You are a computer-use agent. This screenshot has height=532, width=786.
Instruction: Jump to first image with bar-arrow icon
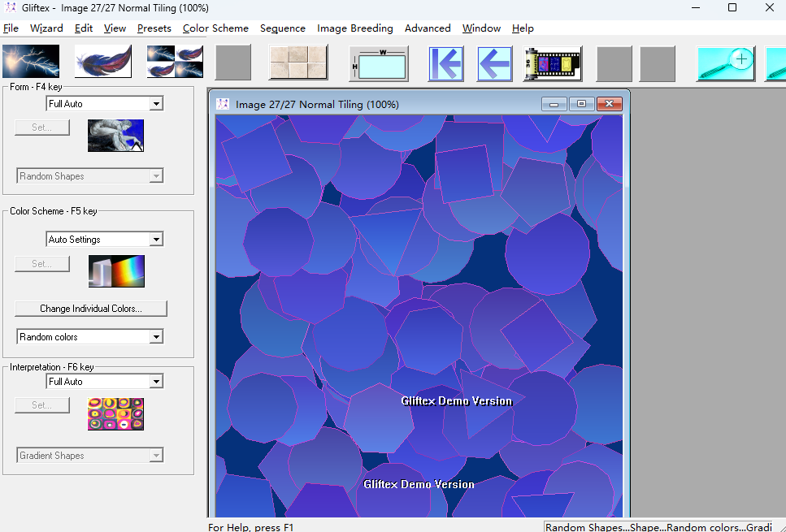pyautogui.click(x=446, y=63)
